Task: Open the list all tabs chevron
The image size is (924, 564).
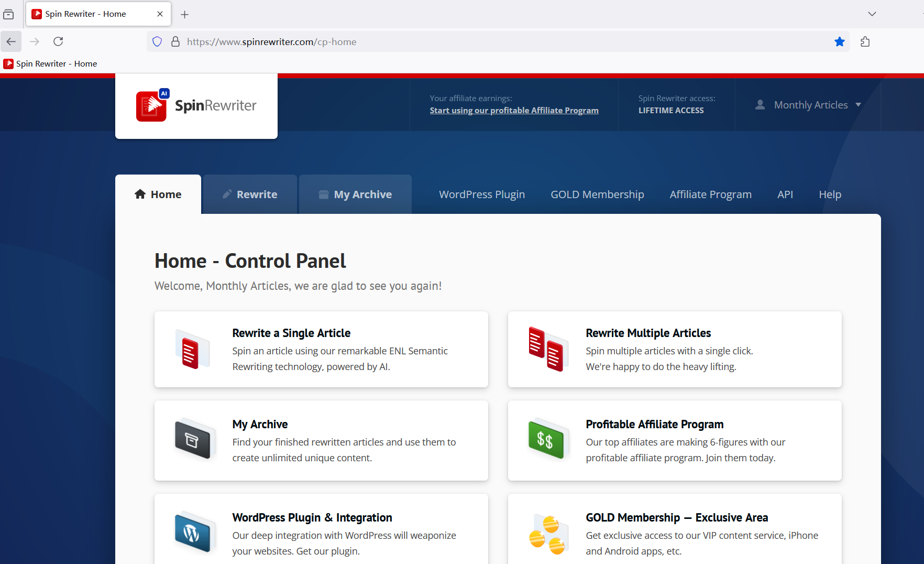Action: click(872, 14)
